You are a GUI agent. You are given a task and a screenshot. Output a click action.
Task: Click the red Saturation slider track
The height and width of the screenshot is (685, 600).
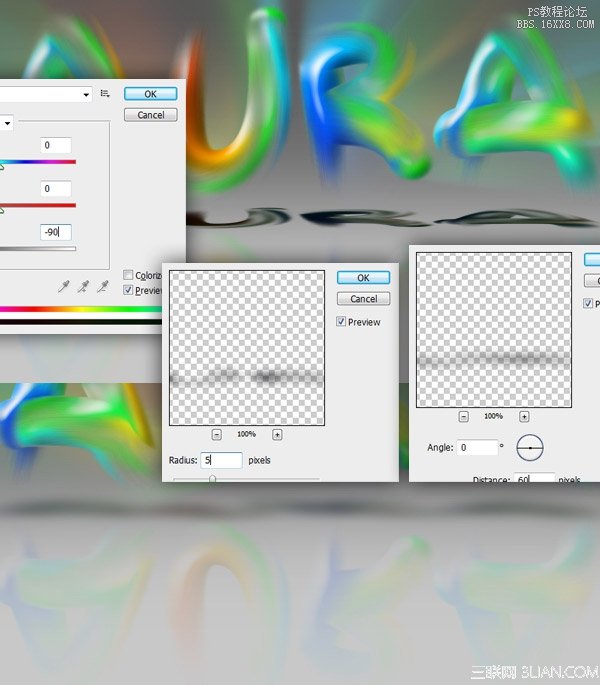coord(38,205)
